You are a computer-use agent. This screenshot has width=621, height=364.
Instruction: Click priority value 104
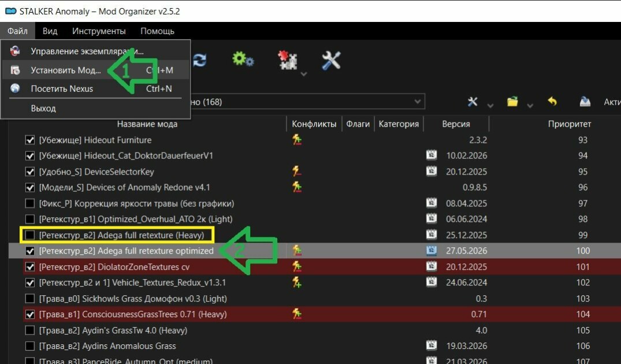[582, 314]
